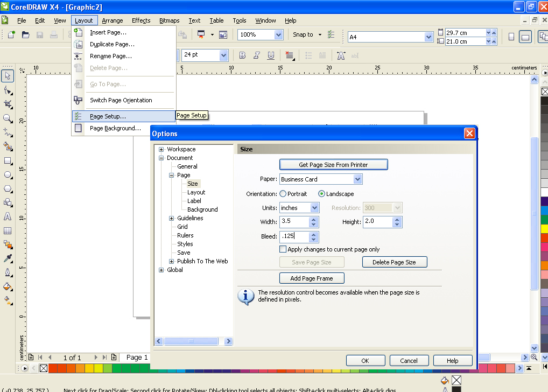Select Rulers in the options tree
548x392 pixels.
[185, 235]
